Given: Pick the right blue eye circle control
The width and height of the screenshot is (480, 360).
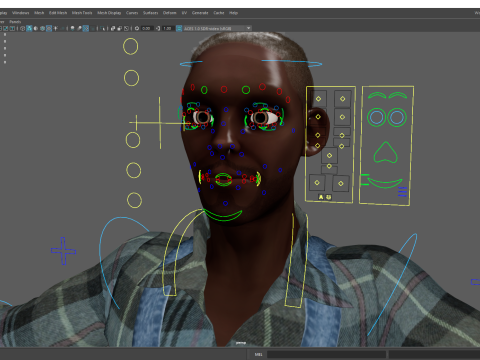Looking at the screenshot, I should click(397, 117).
